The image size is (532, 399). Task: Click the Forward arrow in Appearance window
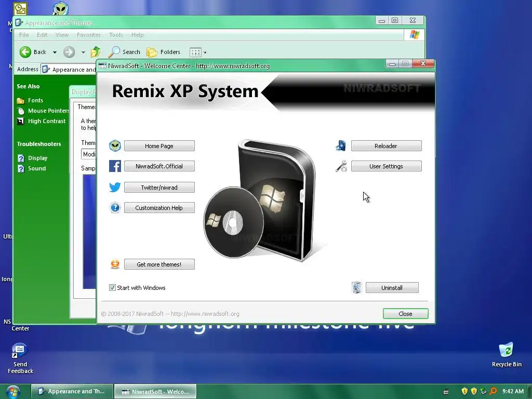coord(69,52)
